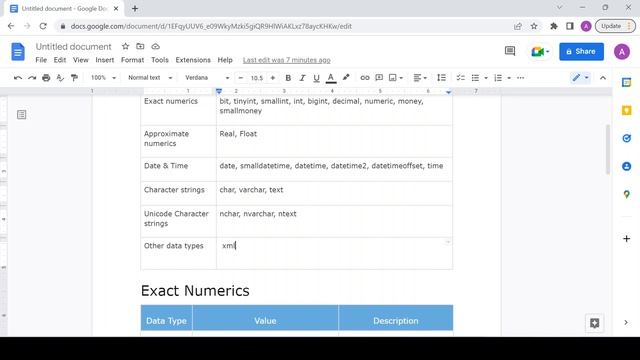This screenshot has width=640, height=360.
Task: Click the Redo icon
Action: (32, 78)
